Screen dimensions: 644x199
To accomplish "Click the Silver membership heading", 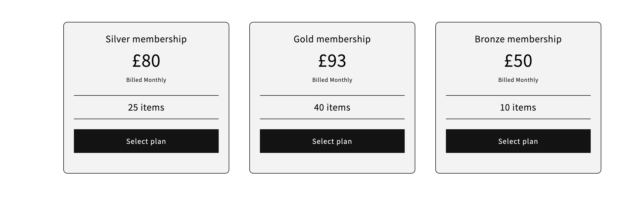I will [146, 39].
